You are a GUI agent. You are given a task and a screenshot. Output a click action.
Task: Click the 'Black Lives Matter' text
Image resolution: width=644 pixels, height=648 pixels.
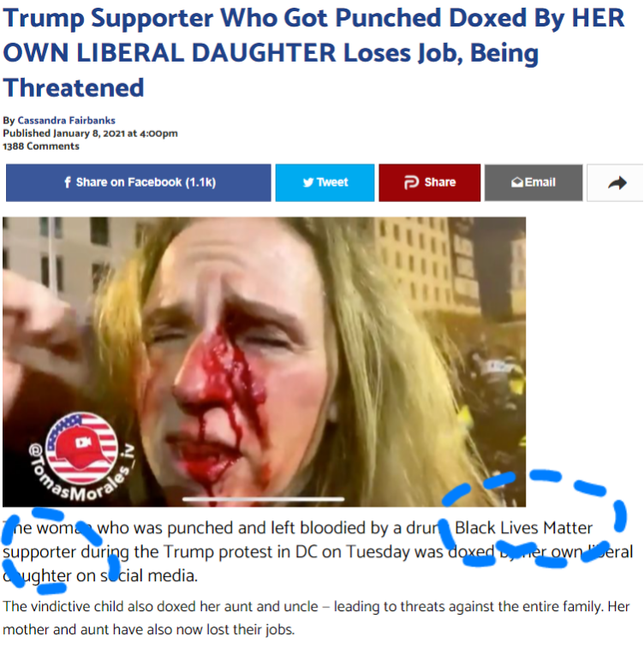point(523,528)
